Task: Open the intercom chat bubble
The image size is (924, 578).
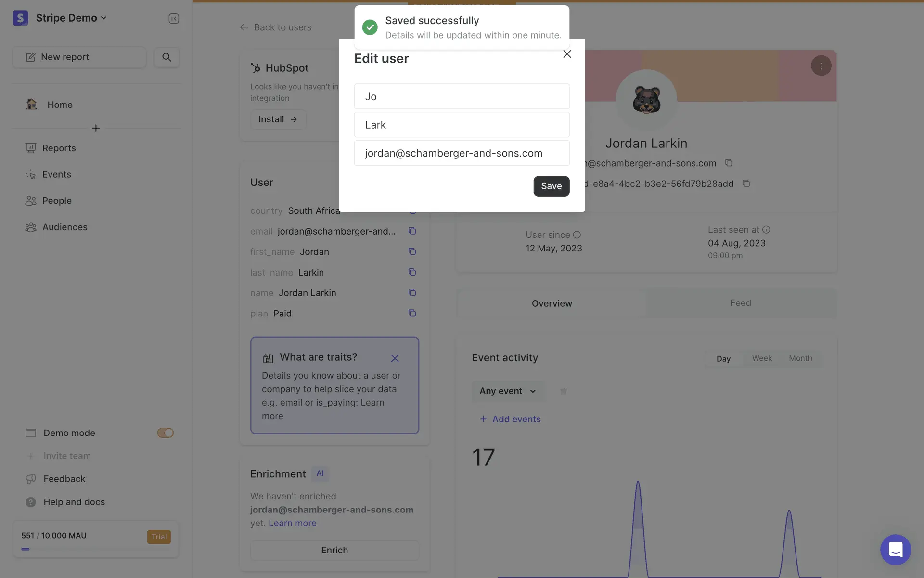Action: pos(895,549)
